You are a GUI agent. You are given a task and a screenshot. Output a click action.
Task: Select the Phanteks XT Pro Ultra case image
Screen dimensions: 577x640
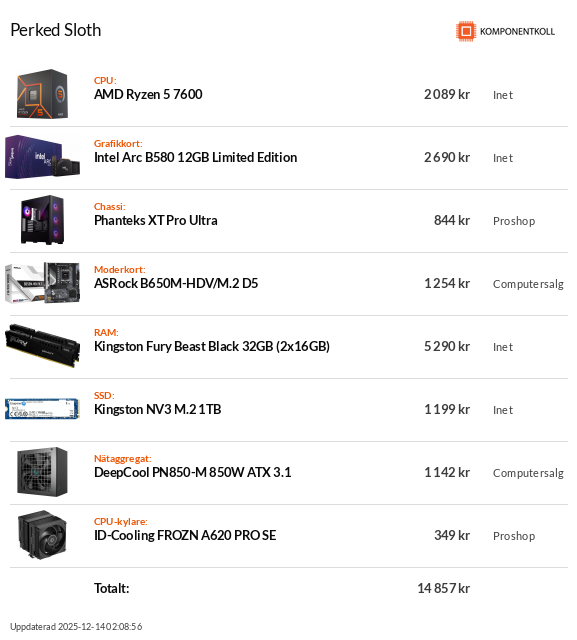(x=42, y=220)
